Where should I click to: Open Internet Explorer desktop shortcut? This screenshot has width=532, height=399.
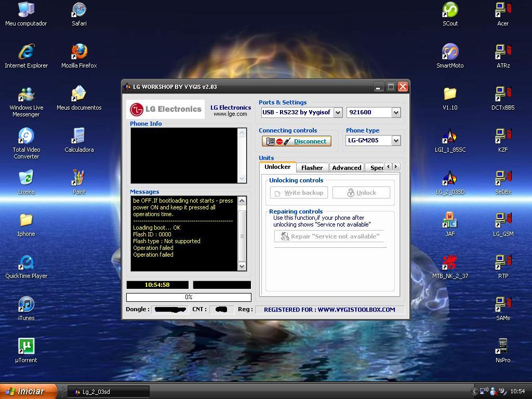[26, 56]
